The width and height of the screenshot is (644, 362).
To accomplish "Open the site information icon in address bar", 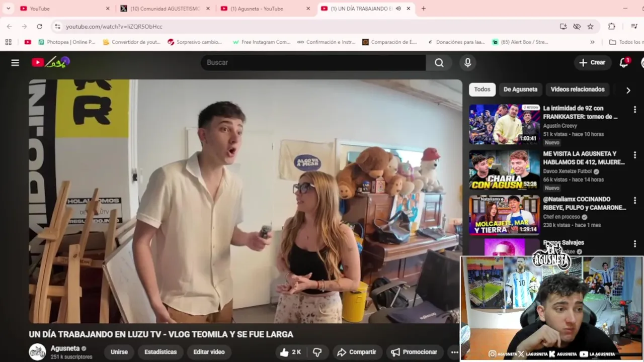I will 57,26.
